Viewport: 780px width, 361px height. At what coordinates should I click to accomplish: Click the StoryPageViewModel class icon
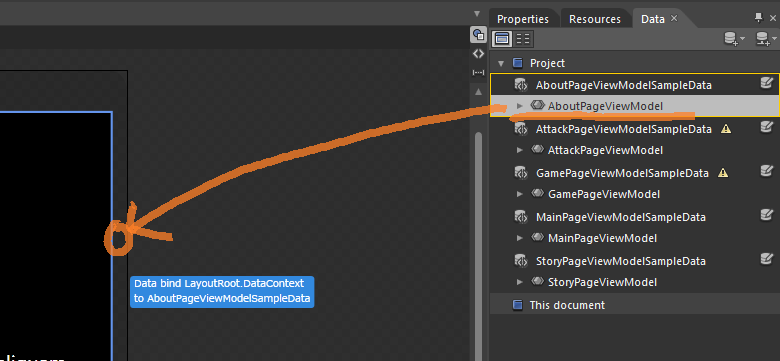click(537, 280)
